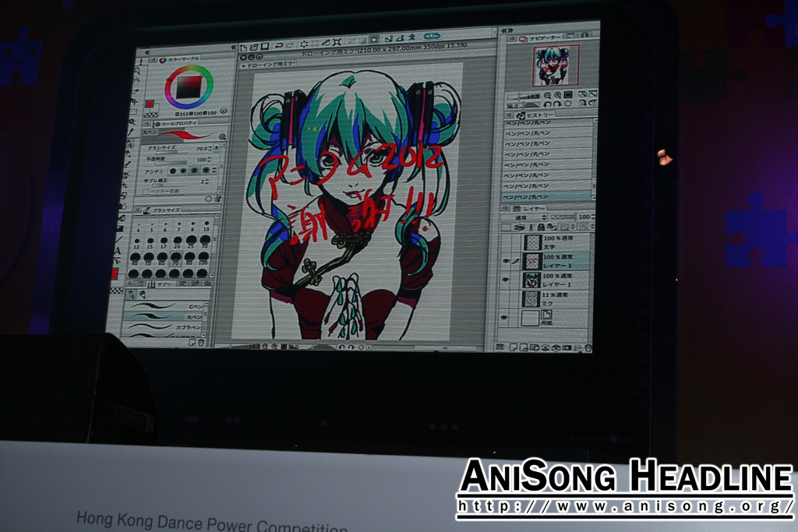Zoom in using Navigator plus magnifier

(558, 95)
